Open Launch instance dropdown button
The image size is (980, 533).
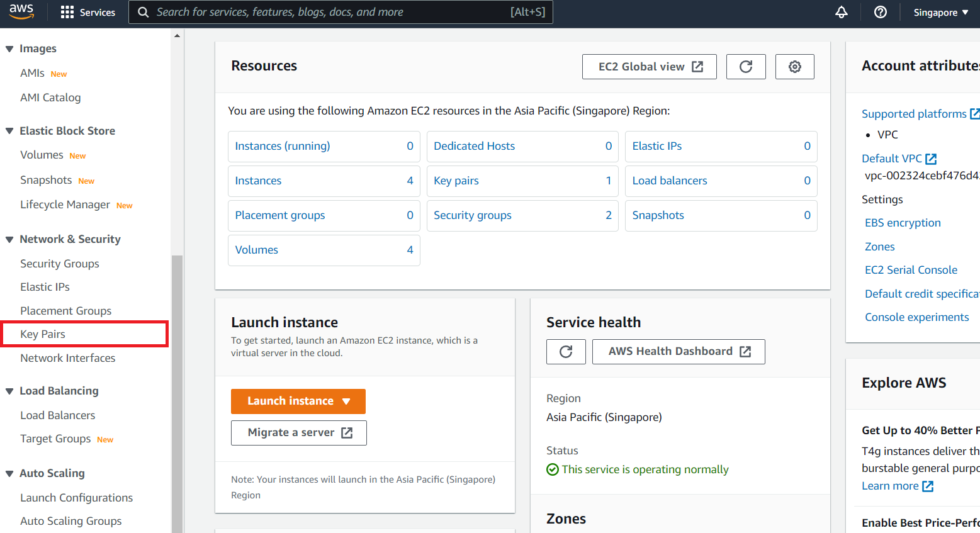point(298,401)
